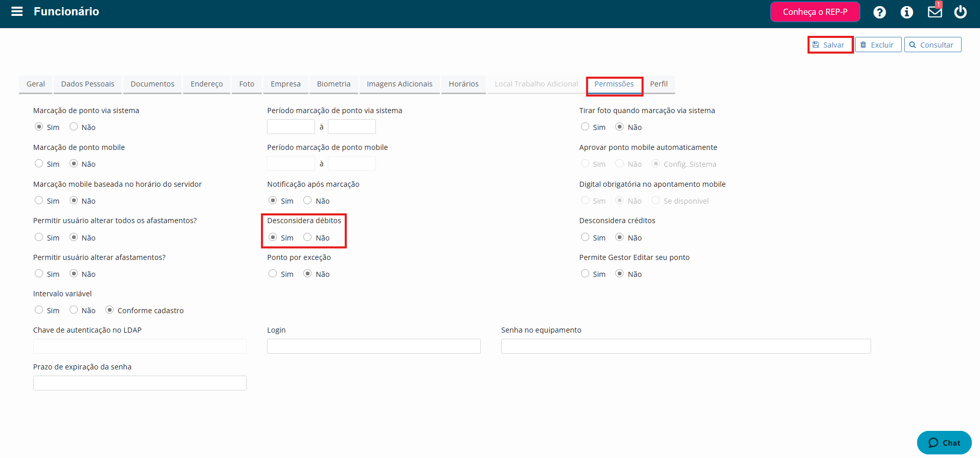Switch to the Dados Pessoais tab
The image size is (980, 458).
point(87,84)
